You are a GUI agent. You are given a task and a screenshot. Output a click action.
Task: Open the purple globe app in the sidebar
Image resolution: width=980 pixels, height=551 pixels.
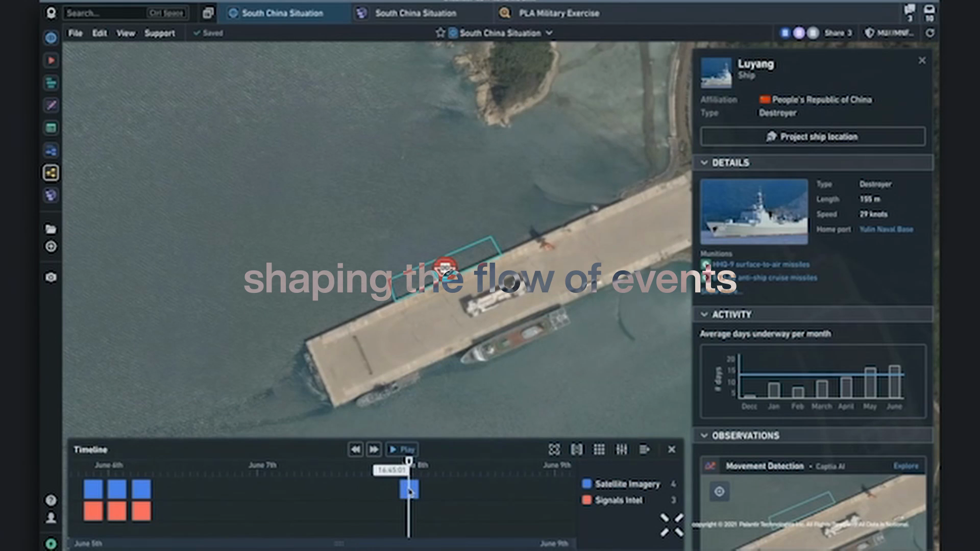51,195
